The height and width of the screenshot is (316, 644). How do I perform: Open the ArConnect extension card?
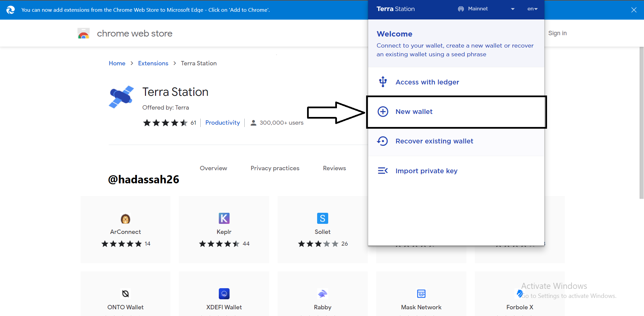126,230
